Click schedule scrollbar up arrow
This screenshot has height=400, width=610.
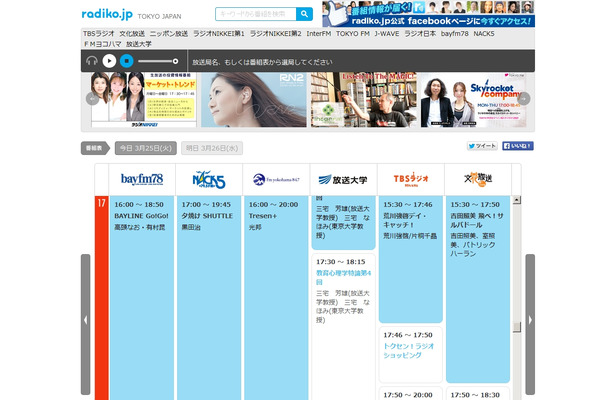517,200
